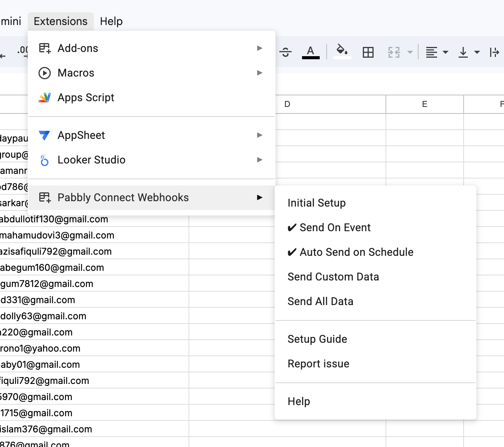Choose Send All Data

pyautogui.click(x=375, y=301)
